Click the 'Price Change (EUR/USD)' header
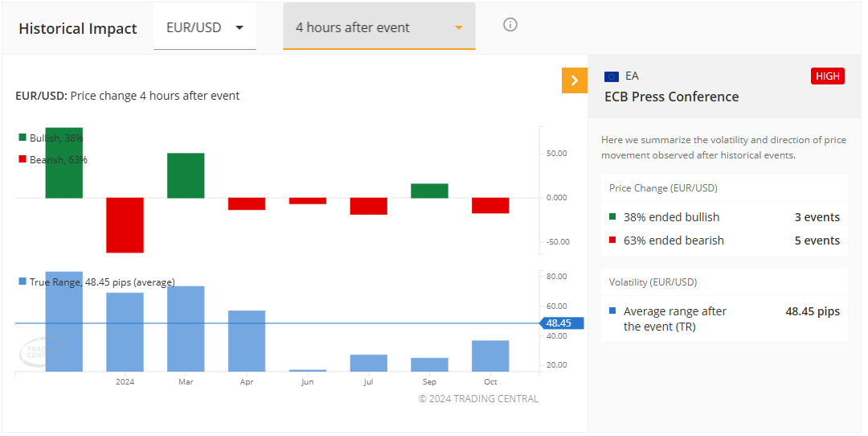 [x=663, y=187]
